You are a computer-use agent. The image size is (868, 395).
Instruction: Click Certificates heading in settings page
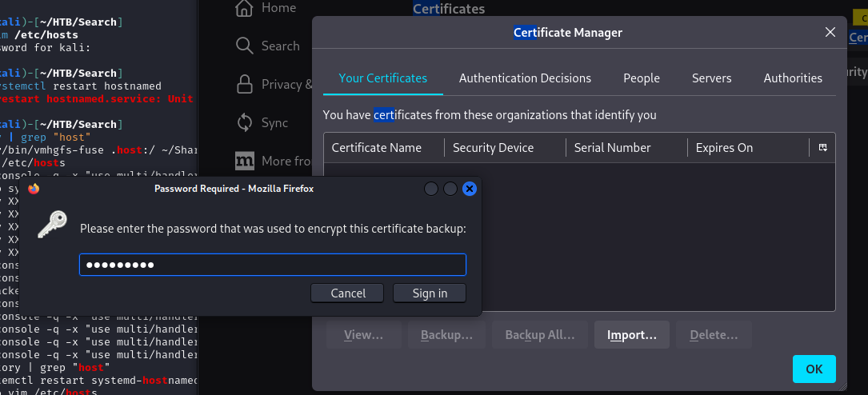point(449,9)
